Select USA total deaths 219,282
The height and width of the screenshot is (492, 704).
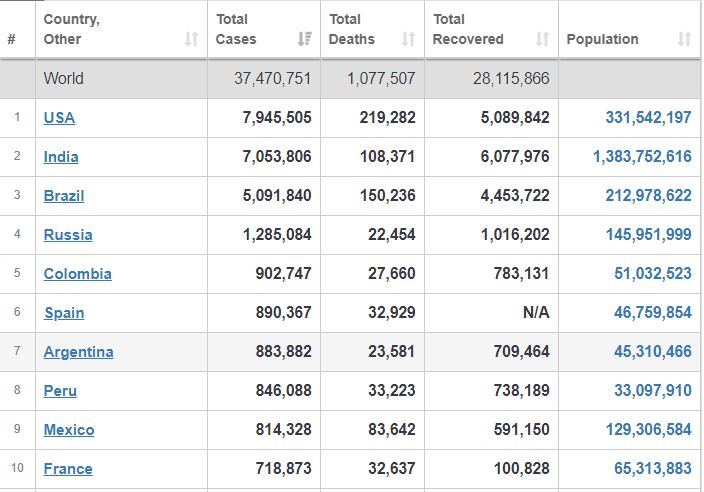pos(387,118)
